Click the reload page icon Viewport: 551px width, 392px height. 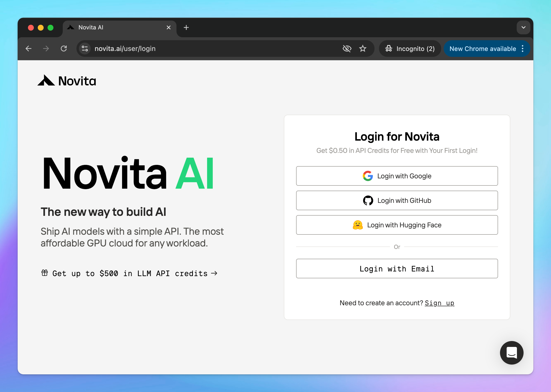point(64,49)
